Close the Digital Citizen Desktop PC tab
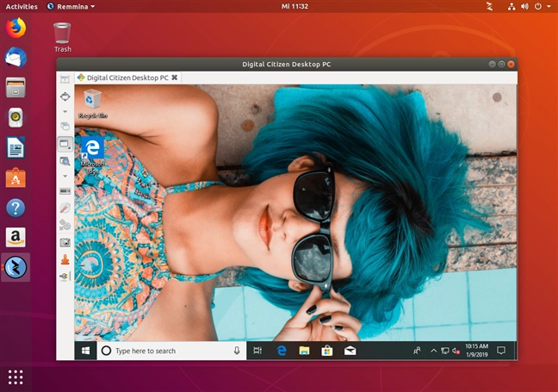 [x=174, y=78]
